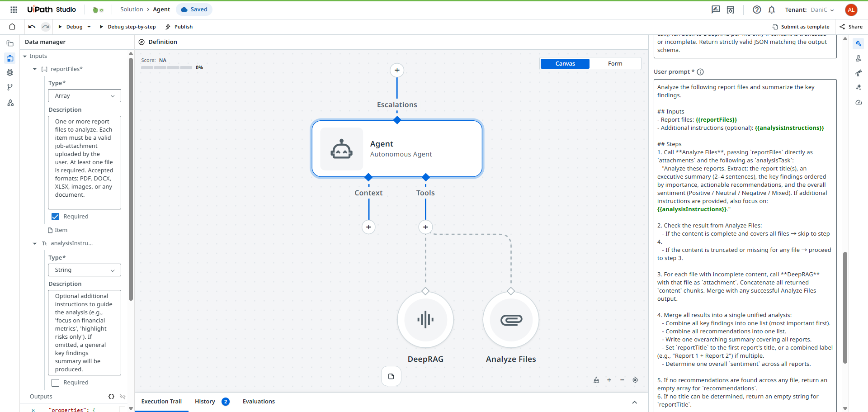The width and height of the screenshot is (868, 412).
Task: Zoom out on the canvas
Action: [x=622, y=380]
